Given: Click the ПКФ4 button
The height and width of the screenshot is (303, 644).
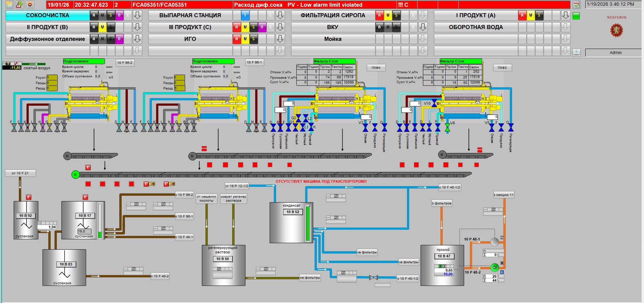Looking at the screenshot, I should [376, 68].
